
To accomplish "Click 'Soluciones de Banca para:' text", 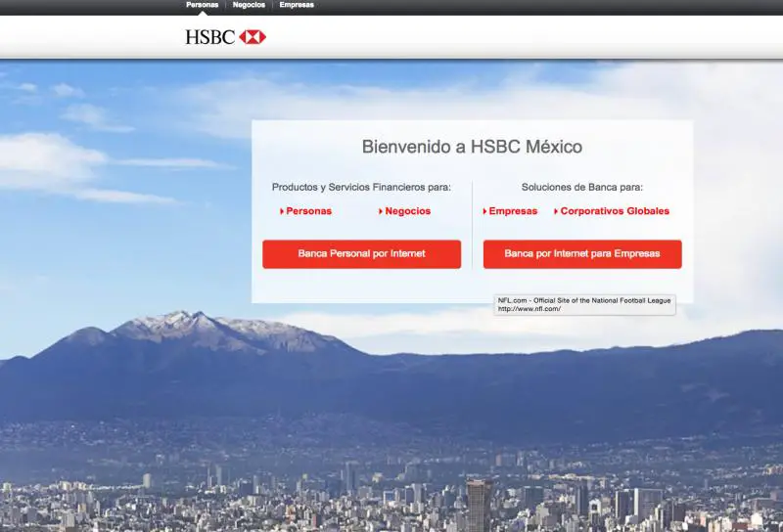I will [582, 187].
